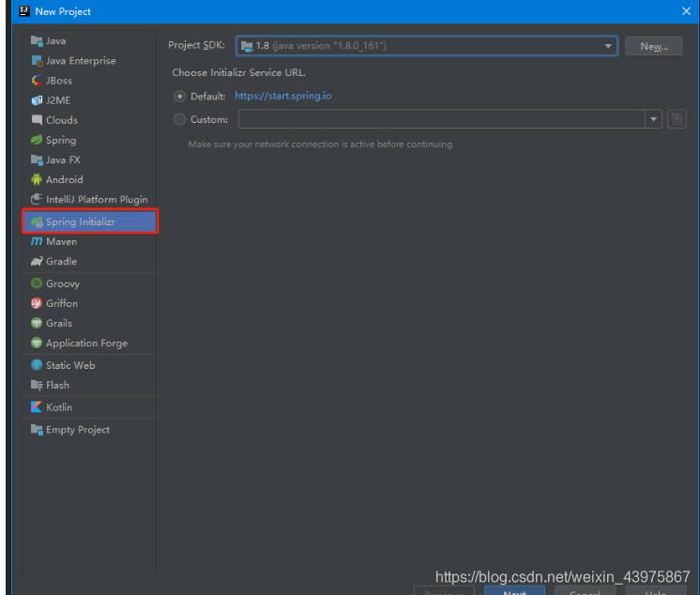The width and height of the screenshot is (700, 595).
Task: Pick the Gradle elephant icon
Action: 37,261
